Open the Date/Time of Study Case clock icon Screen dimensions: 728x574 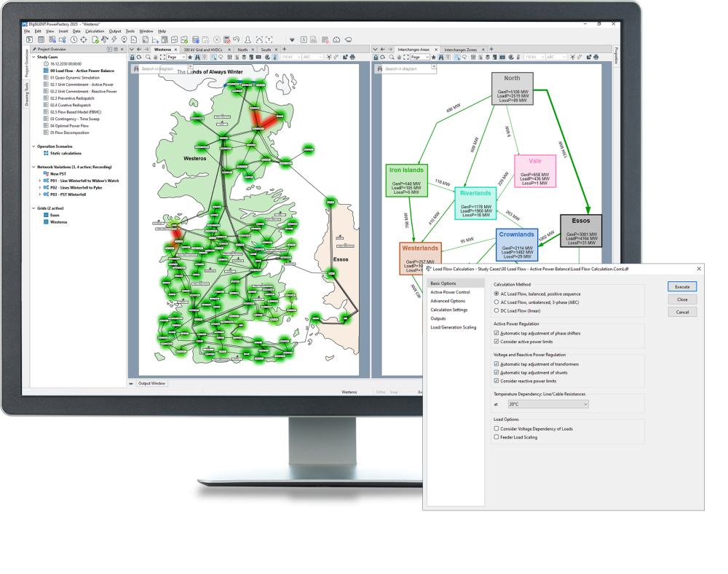pos(74,40)
